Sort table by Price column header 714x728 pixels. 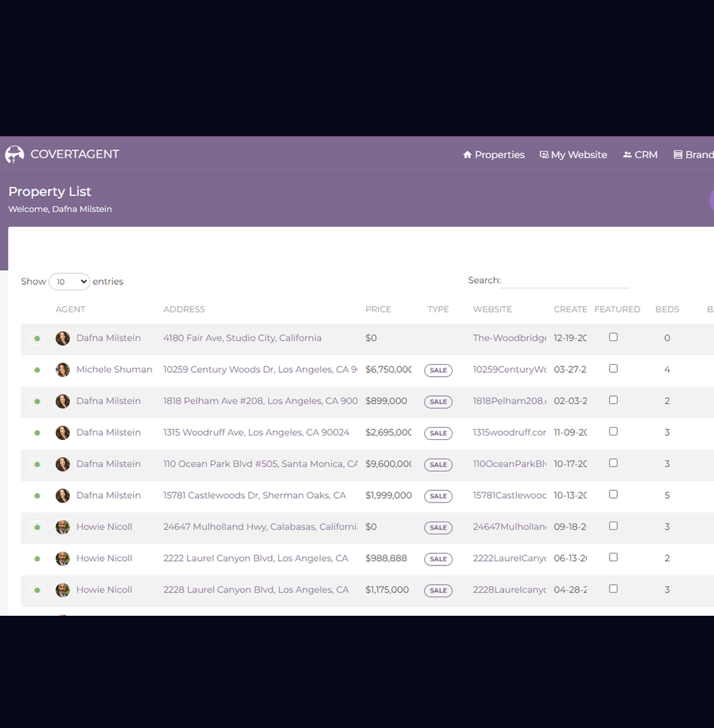coord(378,309)
